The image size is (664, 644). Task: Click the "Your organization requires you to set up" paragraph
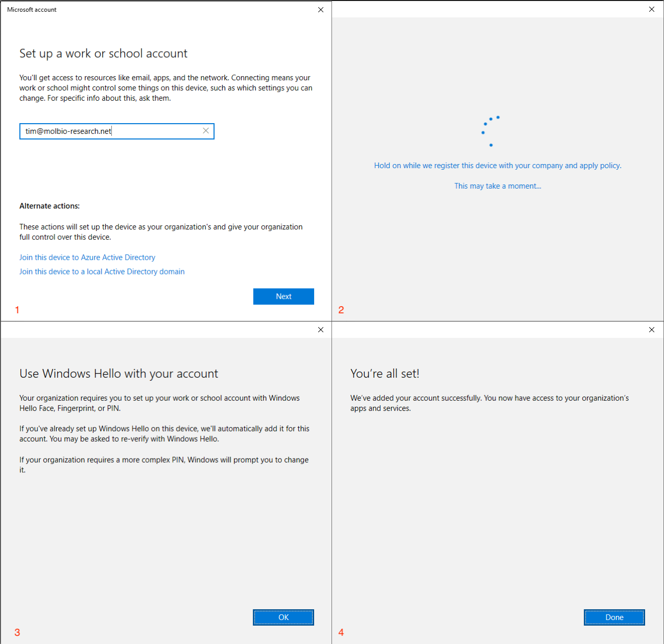pyautogui.click(x=159, y=403)
